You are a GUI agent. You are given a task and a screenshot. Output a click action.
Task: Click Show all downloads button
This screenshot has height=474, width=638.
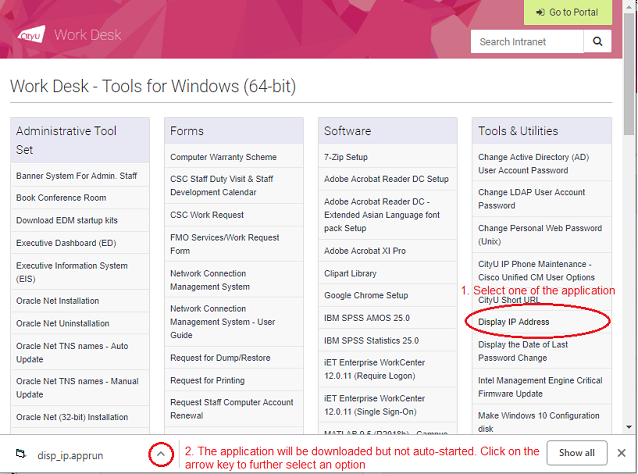coord(576,453)
